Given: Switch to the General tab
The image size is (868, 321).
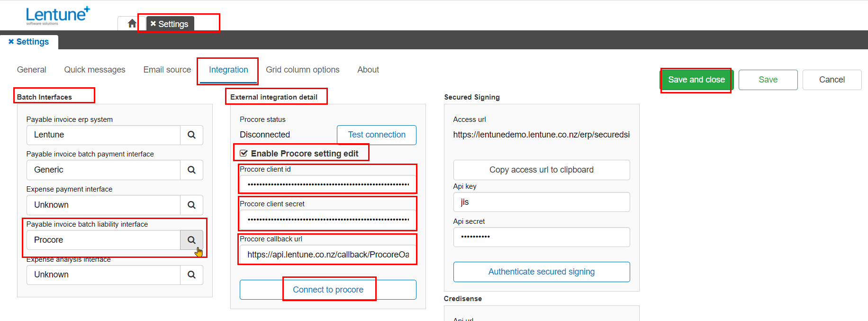Looking at the screenshot, I should click(x=32, y=70).
